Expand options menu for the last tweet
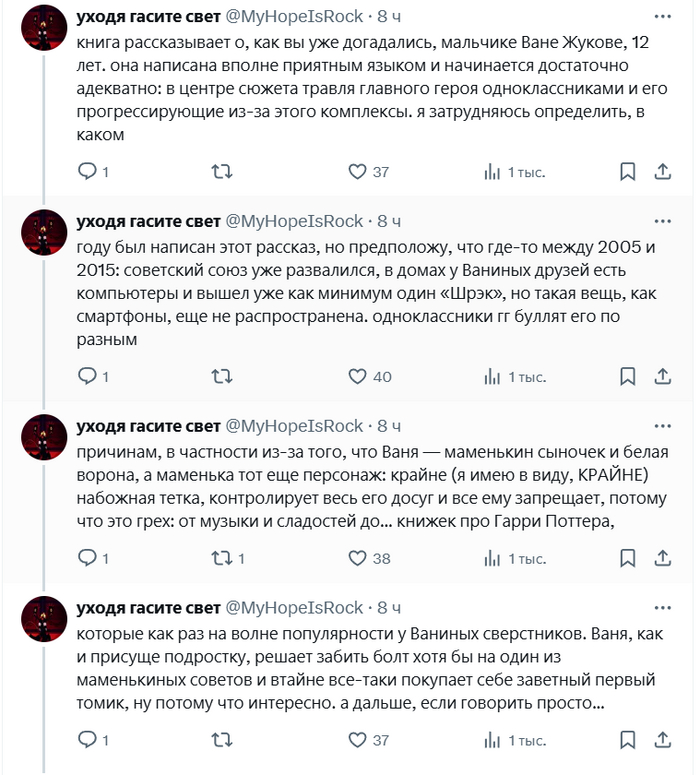 tap(662, 607)
